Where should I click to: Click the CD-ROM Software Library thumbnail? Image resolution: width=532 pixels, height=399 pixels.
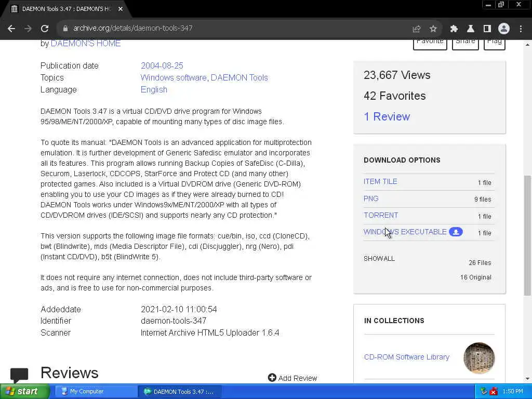click(x=478, y=357)
